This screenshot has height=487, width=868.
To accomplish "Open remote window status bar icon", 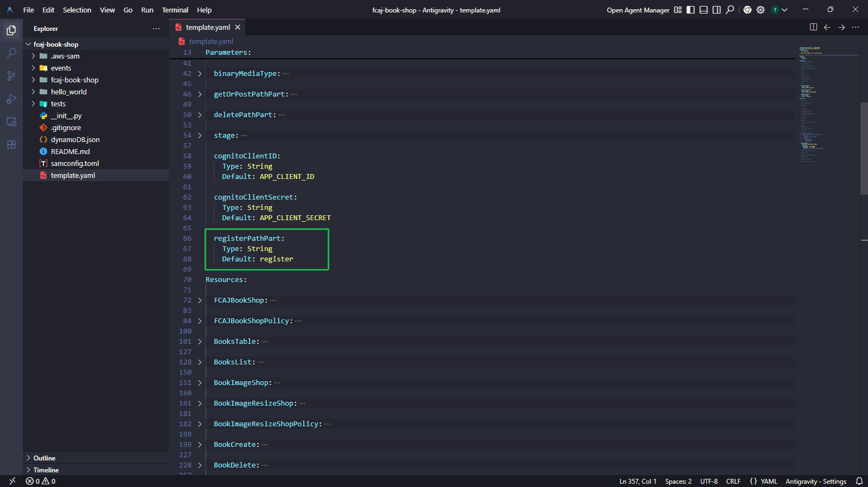I will pos(12,481).
